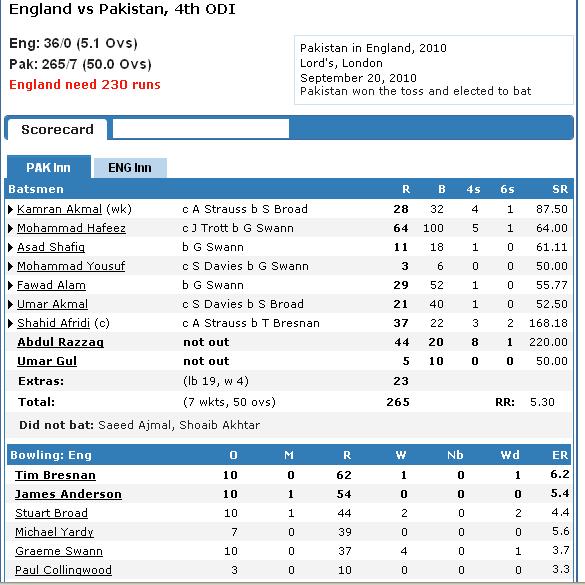Image resolution: width=585 pixels, height=585 pixels.
Task: Expand Fawad Alam row arrow
Action: [11, 285]
